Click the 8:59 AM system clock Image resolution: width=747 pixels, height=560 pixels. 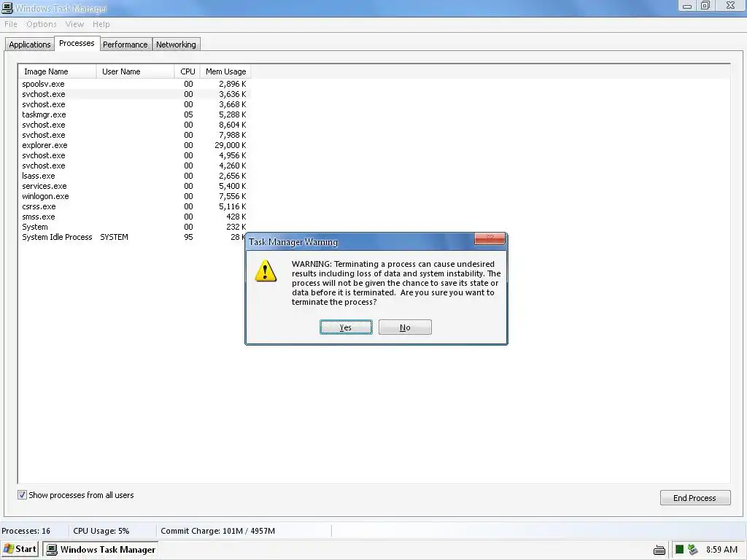[721, 550]
